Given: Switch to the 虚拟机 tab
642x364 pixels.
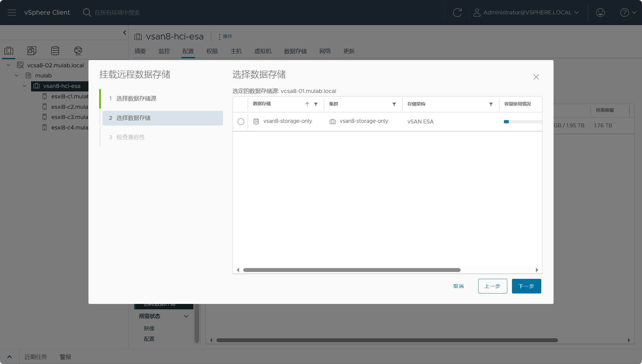Looking at the screenshot, I should point(263,51).
